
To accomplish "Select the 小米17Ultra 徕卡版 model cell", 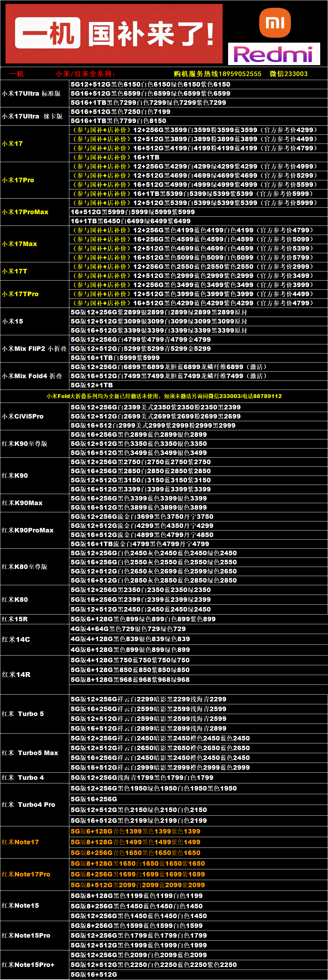I will click(34, 117).
